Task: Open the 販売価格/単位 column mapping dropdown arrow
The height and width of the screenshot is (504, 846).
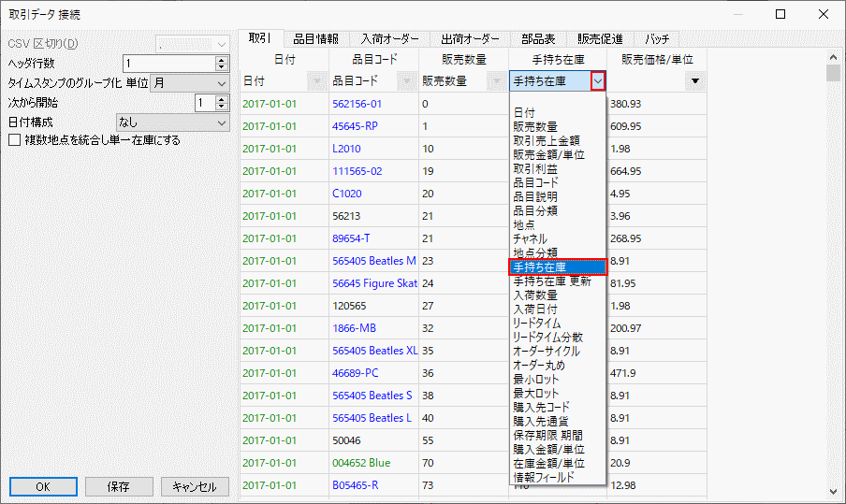Action: click(x=694, y=81)
